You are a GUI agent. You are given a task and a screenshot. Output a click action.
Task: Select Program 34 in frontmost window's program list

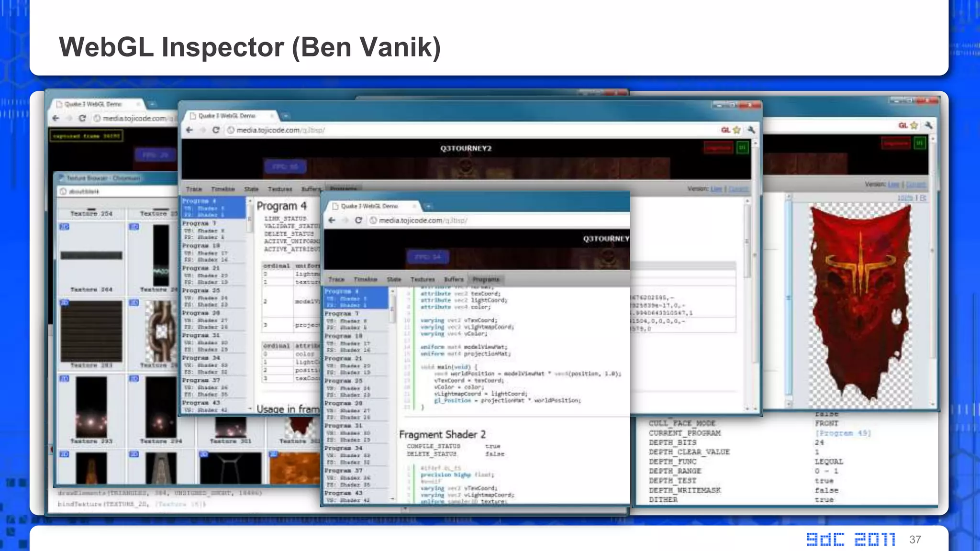coord(343,448)
